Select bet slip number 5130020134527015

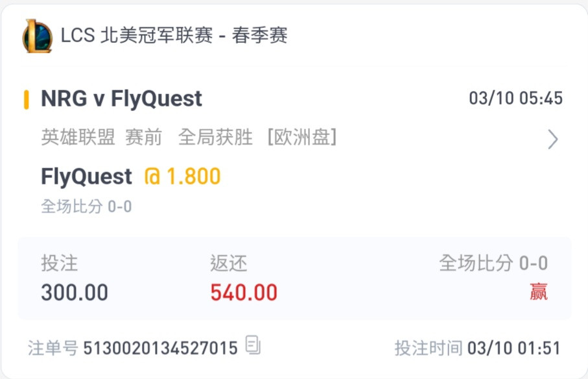point(160,348)
